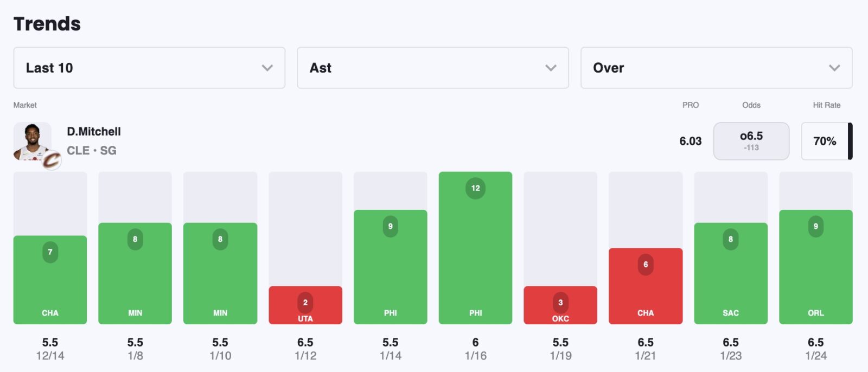
Task: Click D.Mitchell player headshot thumbnail
Action: (31, 140)
